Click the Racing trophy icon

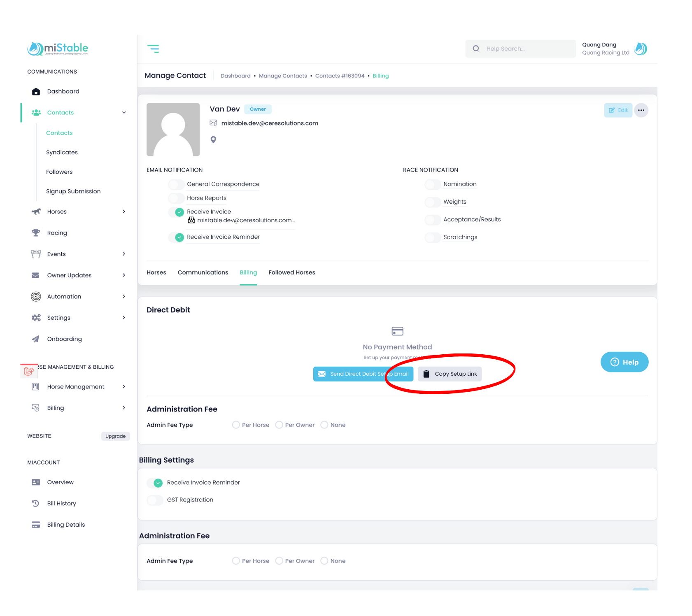pyautogui.click(x=36, y=233)
